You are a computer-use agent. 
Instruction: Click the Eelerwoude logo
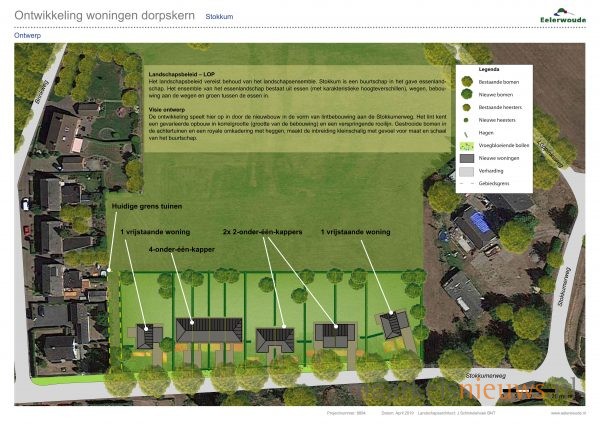[561, 13]
